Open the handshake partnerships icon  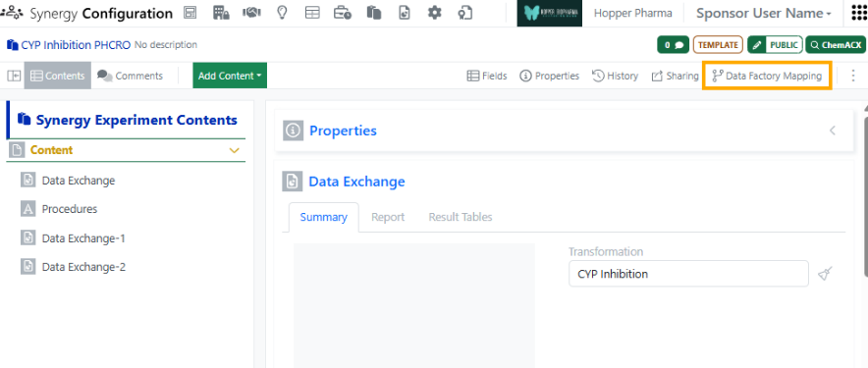(252, 13)
